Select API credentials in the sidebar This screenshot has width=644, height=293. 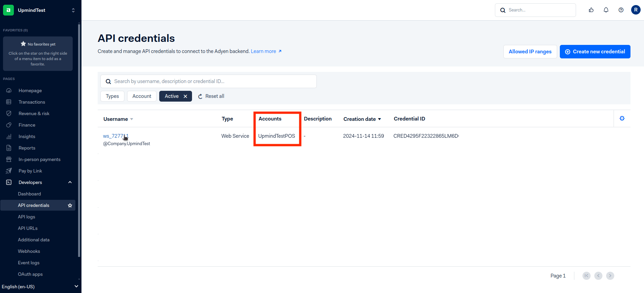33,205
